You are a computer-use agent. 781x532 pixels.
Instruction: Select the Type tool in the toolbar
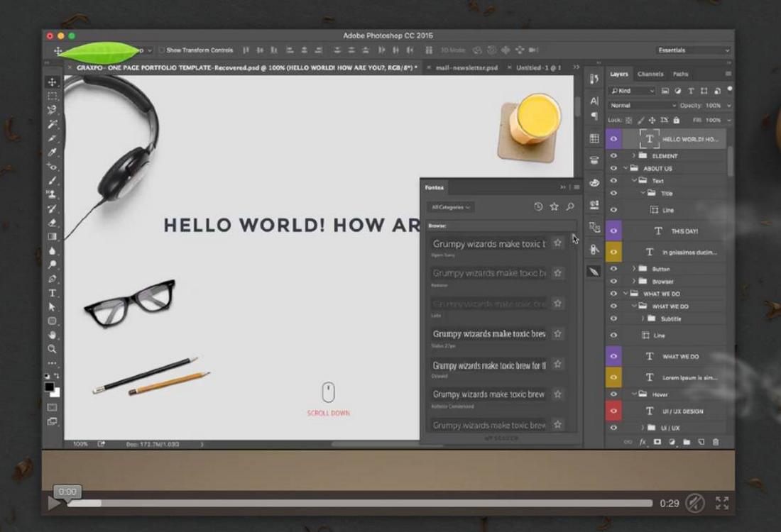52,293
